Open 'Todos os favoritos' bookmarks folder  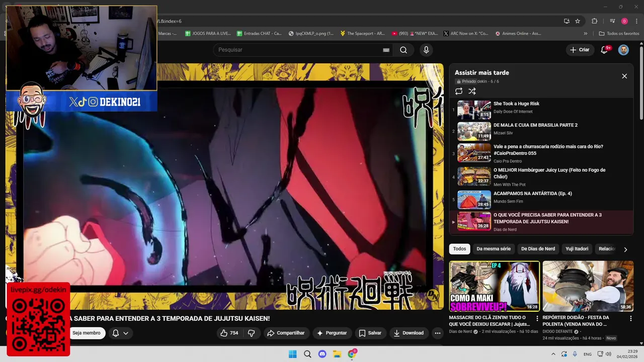tap(619, 34)
